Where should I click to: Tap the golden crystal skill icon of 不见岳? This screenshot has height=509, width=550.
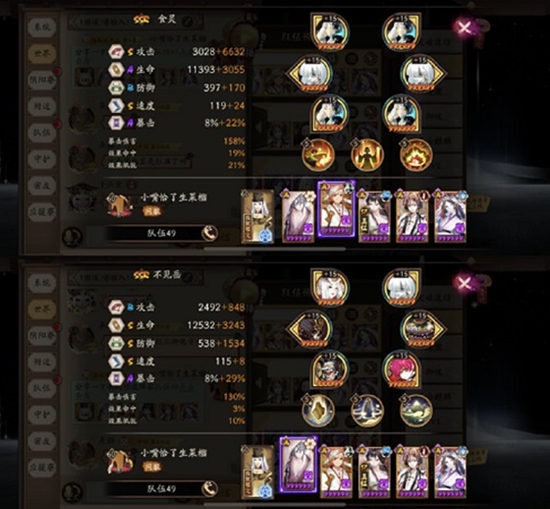pyautogui.click(x=318, y=410)
